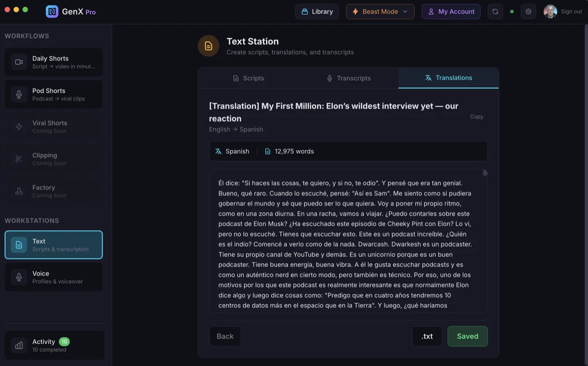The height and width of the screenshot is (366, 588).
Task: Click the Activity bar chart icon
Action: tap(19, 345)
